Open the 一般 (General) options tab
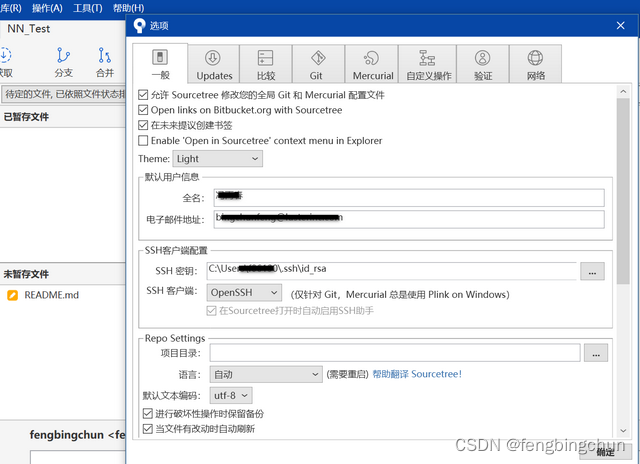This screenshot has height=464, width=640. (x=160, y=63)
